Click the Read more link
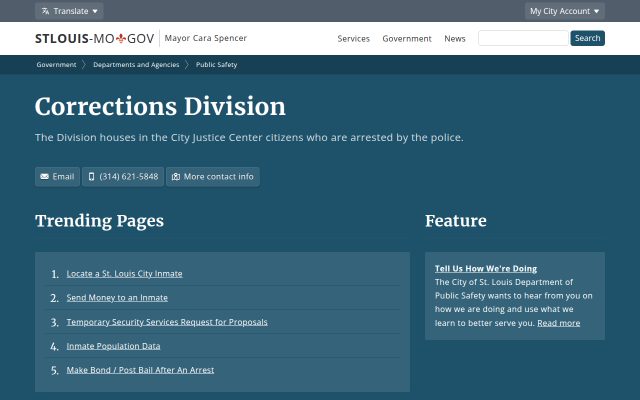The width and height of the screenshot is (640, 400). click(558, 323)
